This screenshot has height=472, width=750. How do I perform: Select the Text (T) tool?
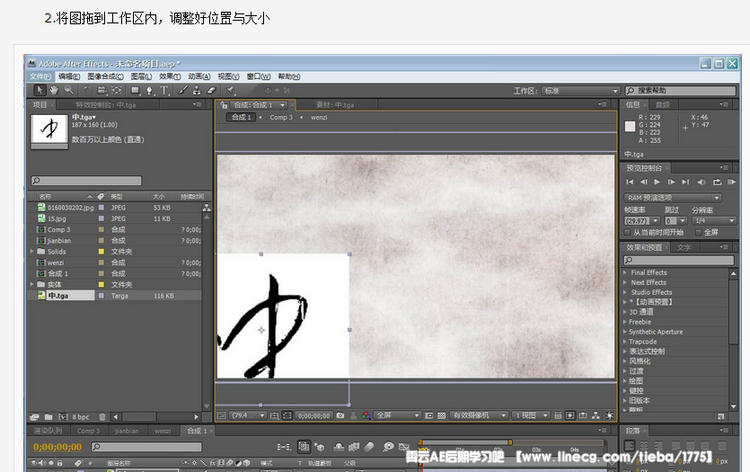point(164,90)
